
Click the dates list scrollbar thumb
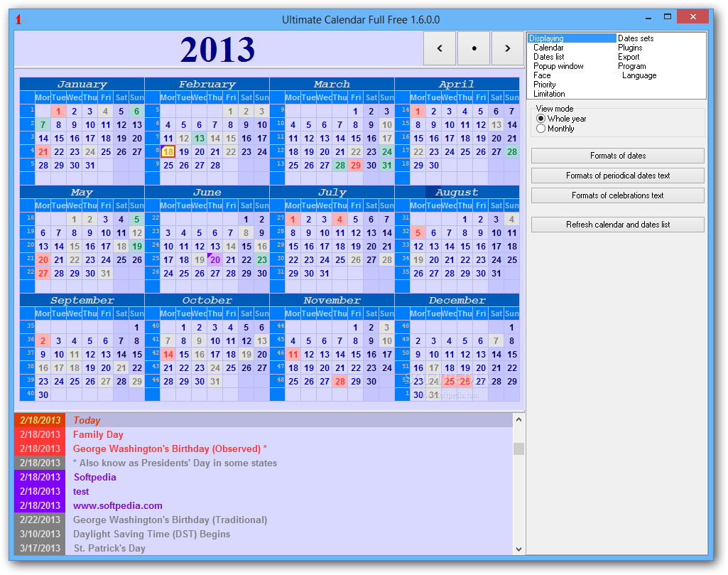pos(518,448)
